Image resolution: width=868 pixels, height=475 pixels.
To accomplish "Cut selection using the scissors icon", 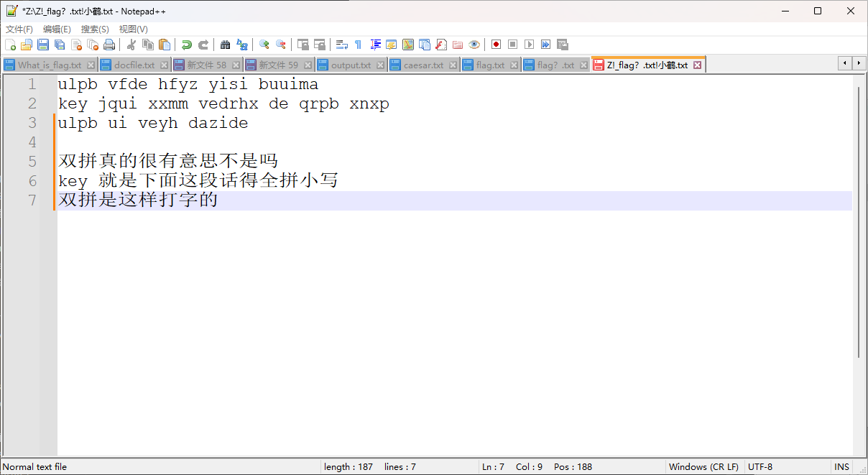I will coord(131,45).
